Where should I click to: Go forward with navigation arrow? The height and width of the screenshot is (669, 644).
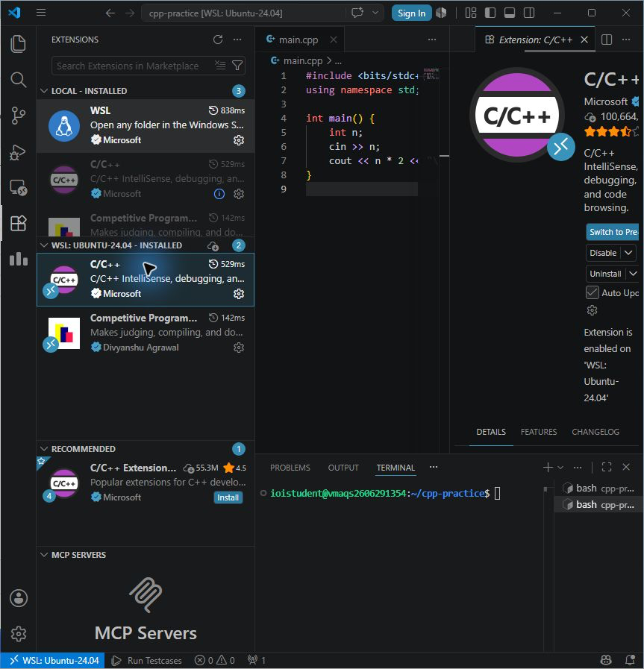[130, 13]
